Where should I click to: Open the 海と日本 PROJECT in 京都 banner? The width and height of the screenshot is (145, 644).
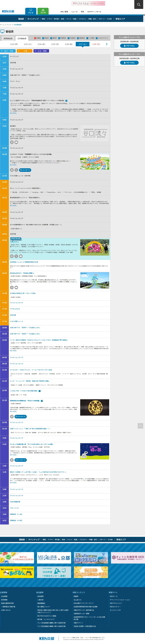click(x=54, y=558)
